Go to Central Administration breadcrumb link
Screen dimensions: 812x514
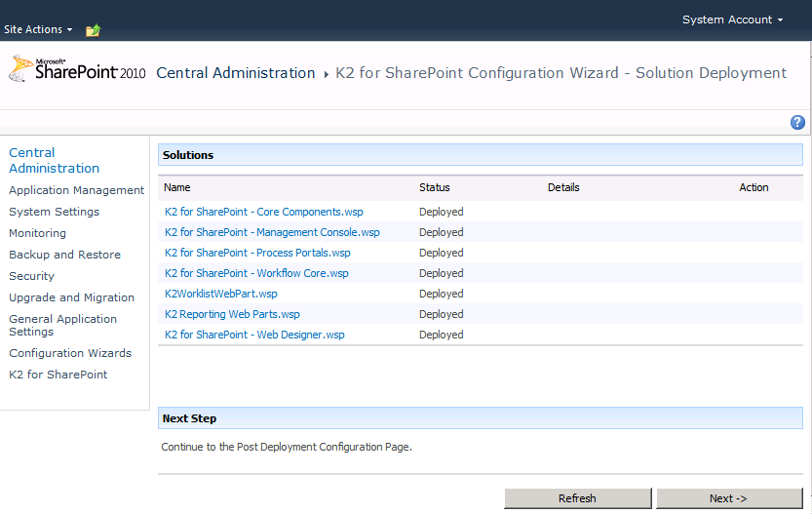pyautogui.click(x=236, y=73)
